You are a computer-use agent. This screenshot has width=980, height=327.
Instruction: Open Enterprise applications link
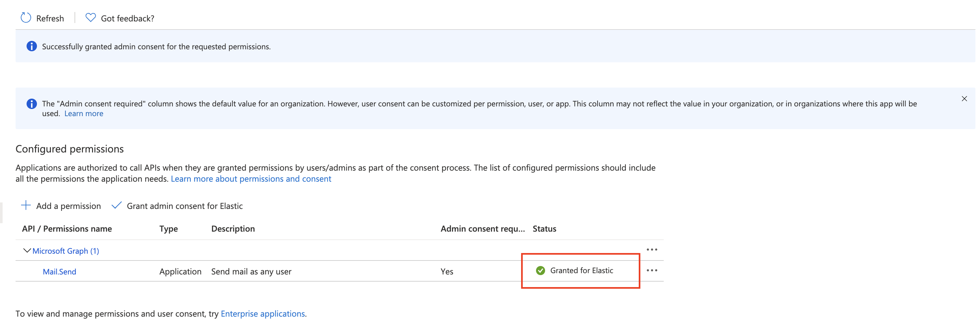point(262,313)
